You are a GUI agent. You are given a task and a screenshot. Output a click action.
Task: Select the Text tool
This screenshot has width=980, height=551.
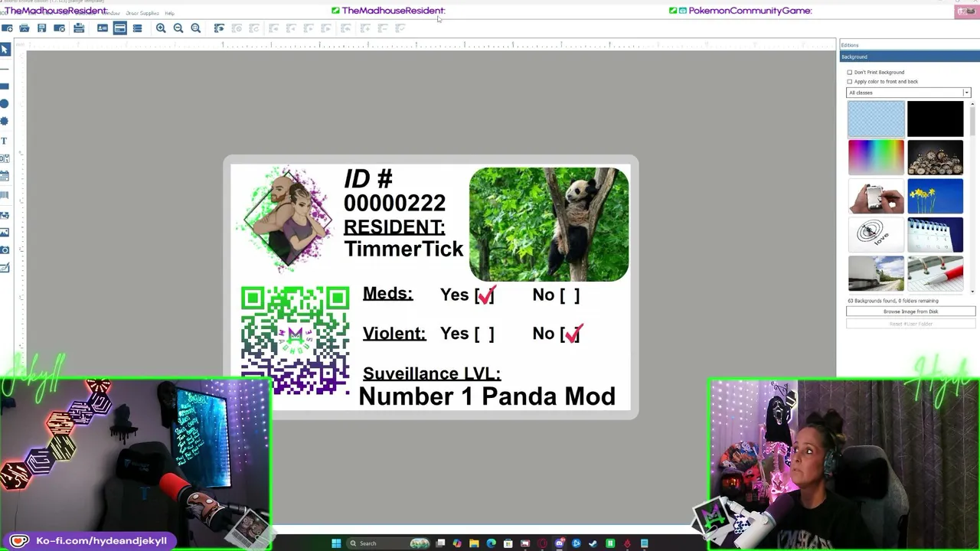click(5, 141)
